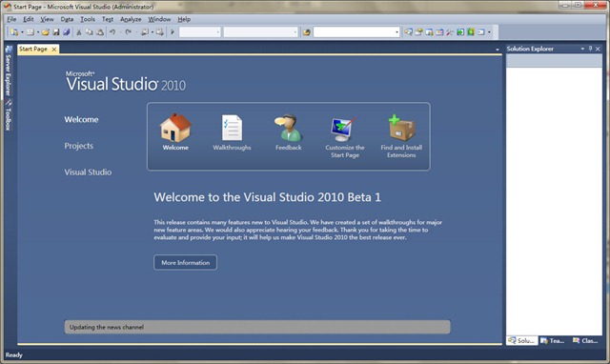Click the Cut scissors toolbar icon
610x364 pixels.
(x=78, y=32)
